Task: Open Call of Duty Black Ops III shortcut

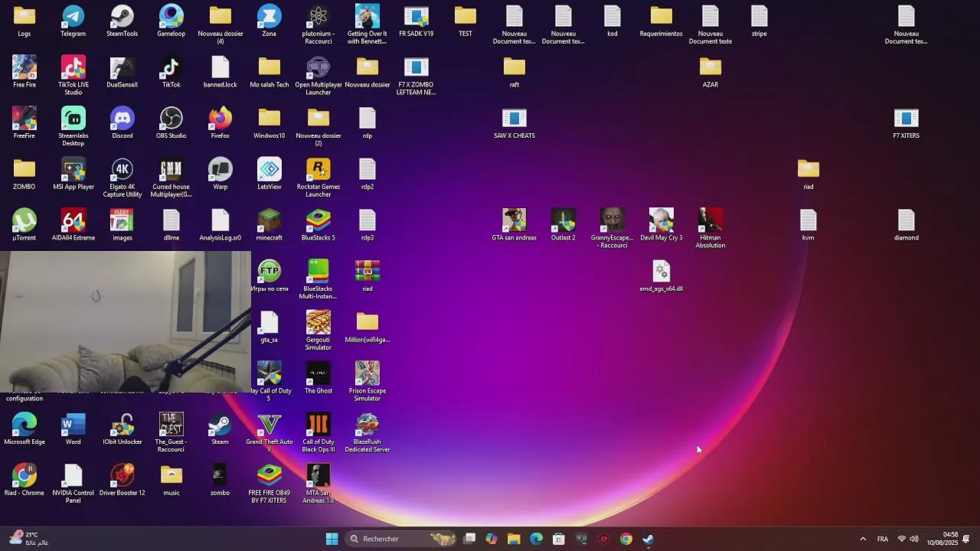Action: click(318, 432)
